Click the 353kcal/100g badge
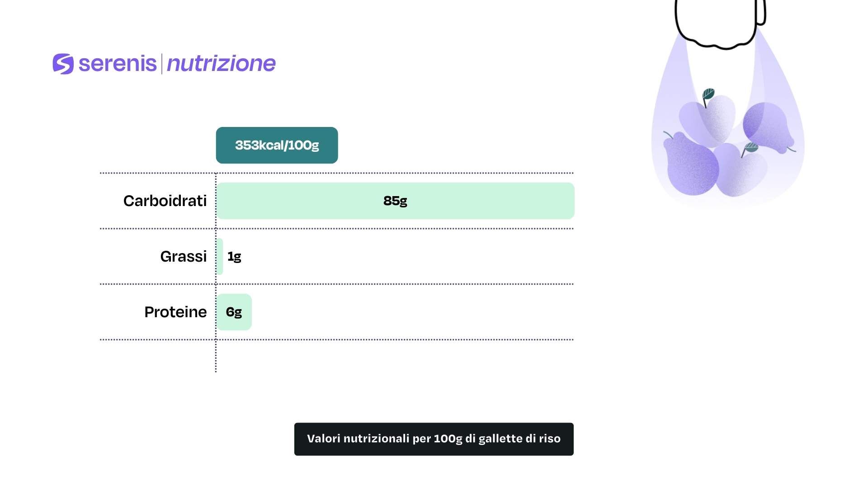Viewport: 868px width, 488px height. point(277,145)
